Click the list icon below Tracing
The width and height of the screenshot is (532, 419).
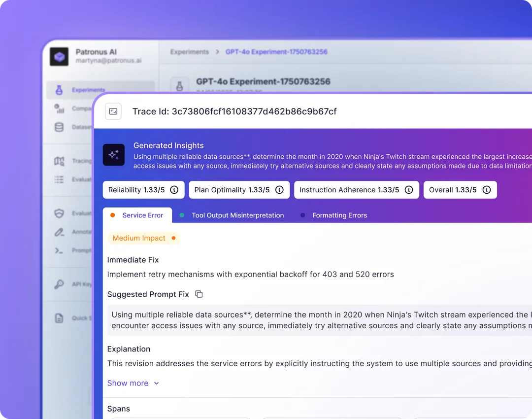pos(59,179)
